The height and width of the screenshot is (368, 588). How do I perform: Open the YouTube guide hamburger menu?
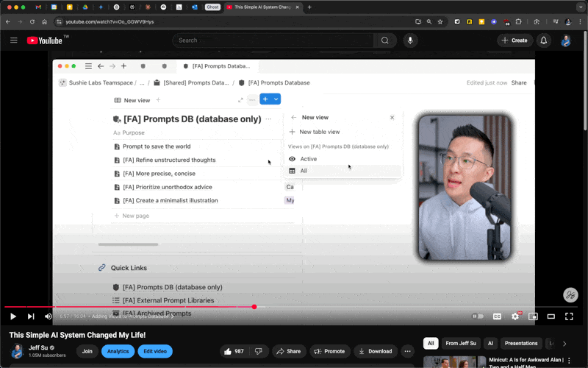click(13, 40)
